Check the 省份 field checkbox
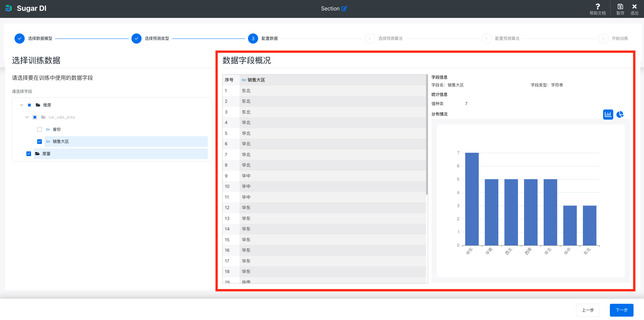 point(40,129)
